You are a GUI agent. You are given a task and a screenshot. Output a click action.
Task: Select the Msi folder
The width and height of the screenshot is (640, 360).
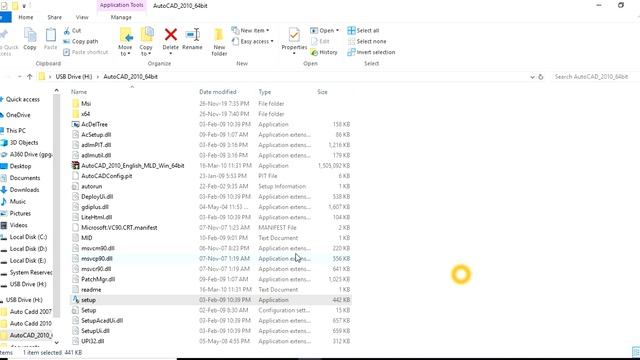pos(211,104)
